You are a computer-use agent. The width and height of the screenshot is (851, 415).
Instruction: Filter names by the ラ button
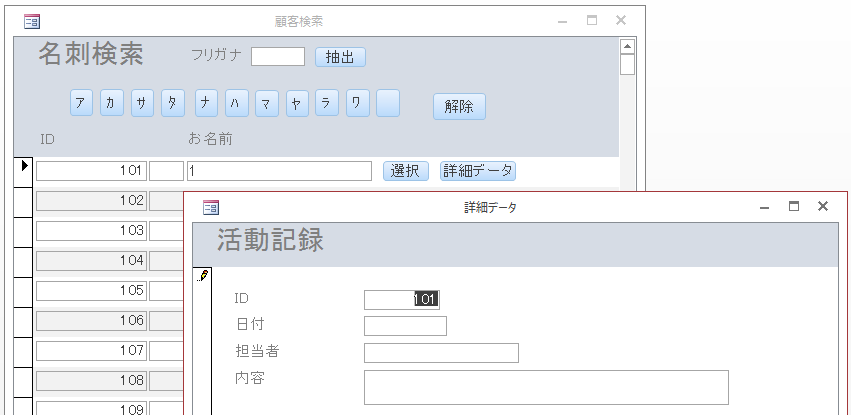pos(327,103)
